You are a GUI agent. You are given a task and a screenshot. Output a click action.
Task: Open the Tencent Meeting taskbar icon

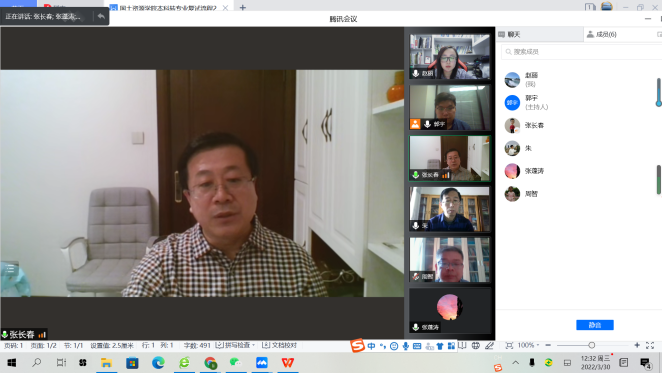click(262, 362)
